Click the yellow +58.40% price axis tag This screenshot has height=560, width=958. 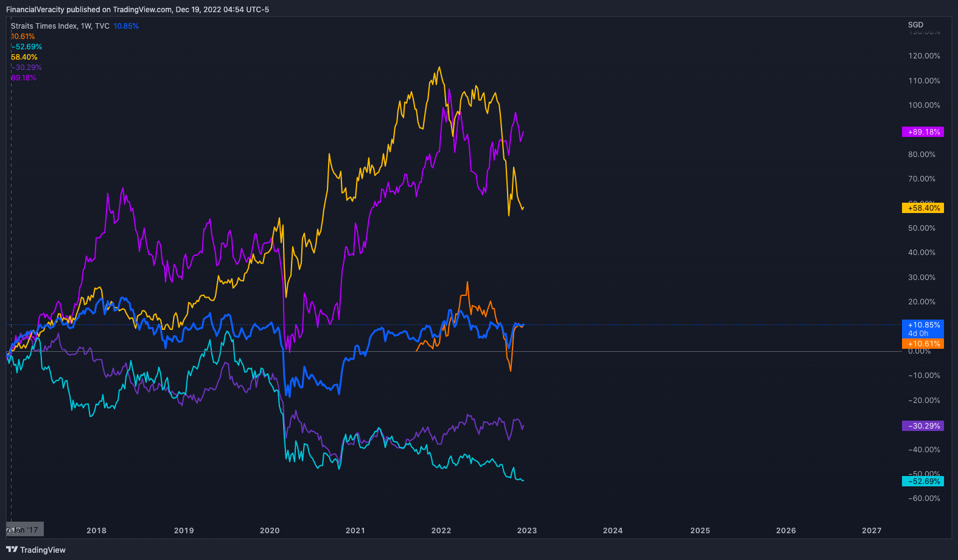pos(923,208)
